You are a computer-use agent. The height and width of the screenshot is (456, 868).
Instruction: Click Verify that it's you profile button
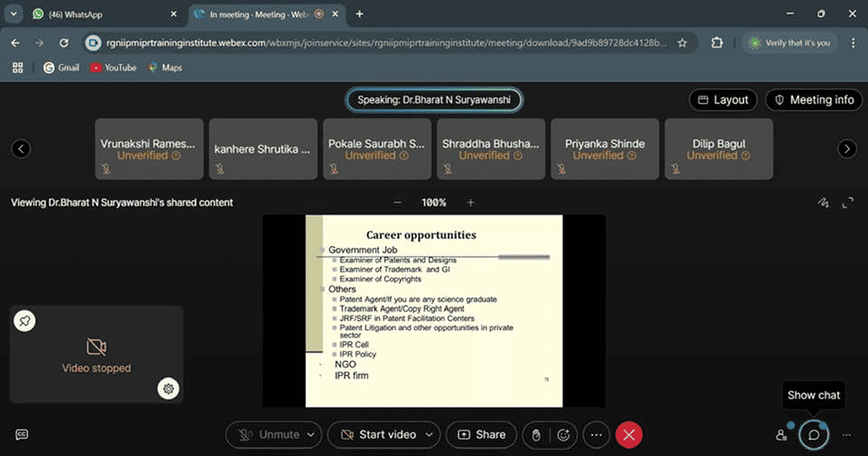pos(790,43)
